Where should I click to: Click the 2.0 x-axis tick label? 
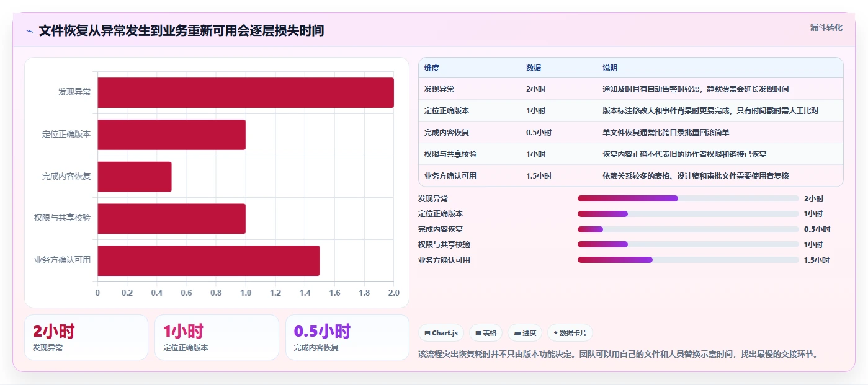click(393, 293)
